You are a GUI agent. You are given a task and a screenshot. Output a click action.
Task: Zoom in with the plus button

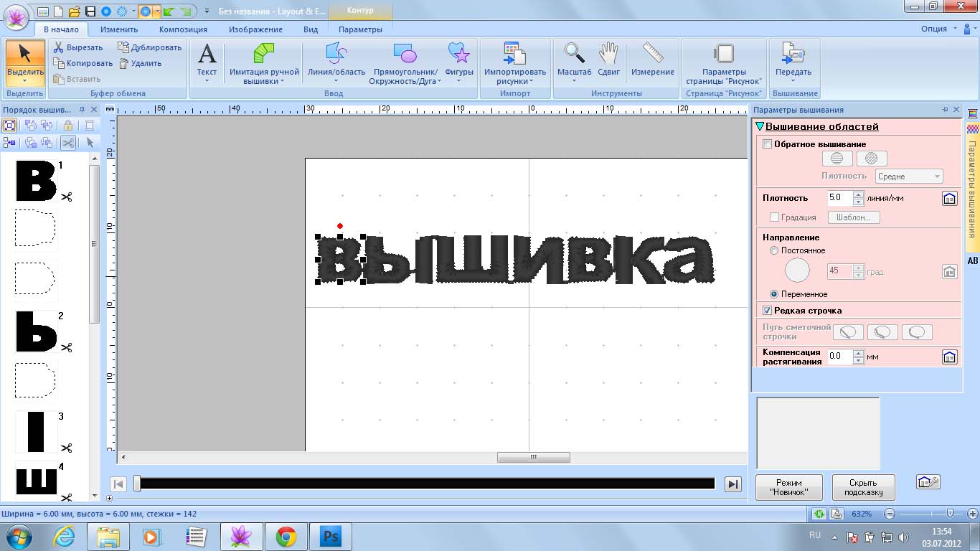pos(972,514)
